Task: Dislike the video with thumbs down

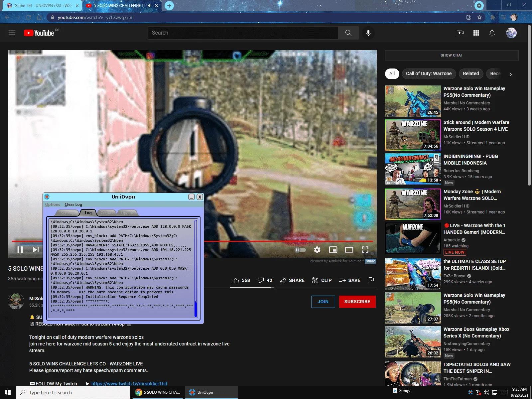Action: pos(265,280)
